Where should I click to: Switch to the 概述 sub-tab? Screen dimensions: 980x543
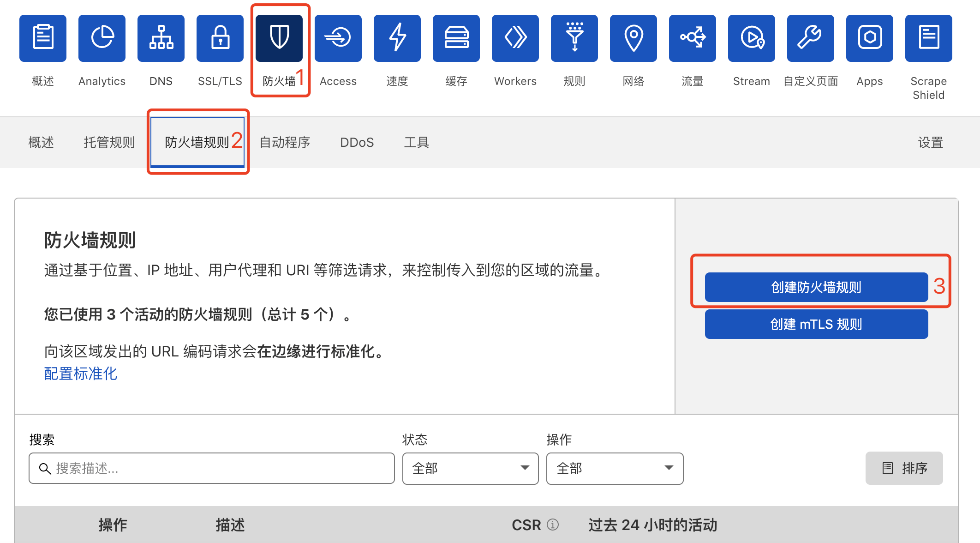pyautogui.click(x=41, y=142)
